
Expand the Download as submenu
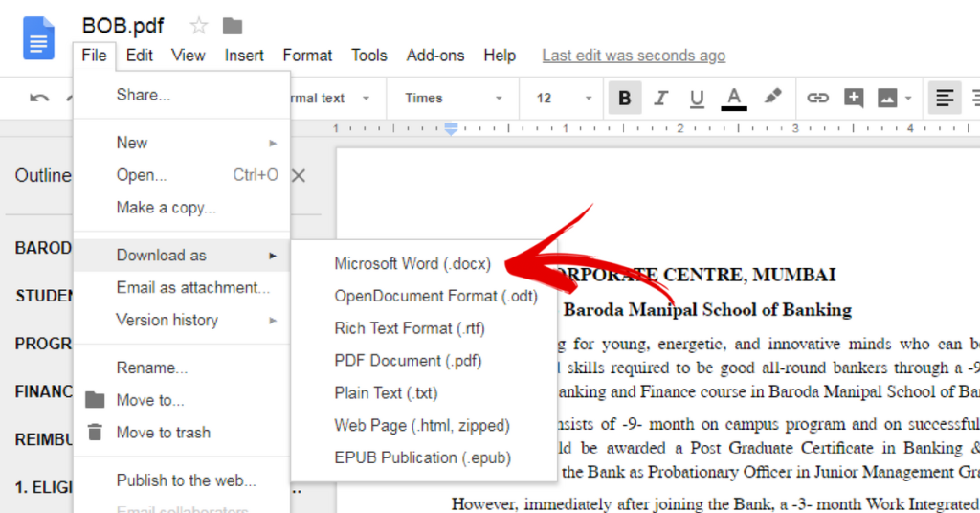[181, 256]
